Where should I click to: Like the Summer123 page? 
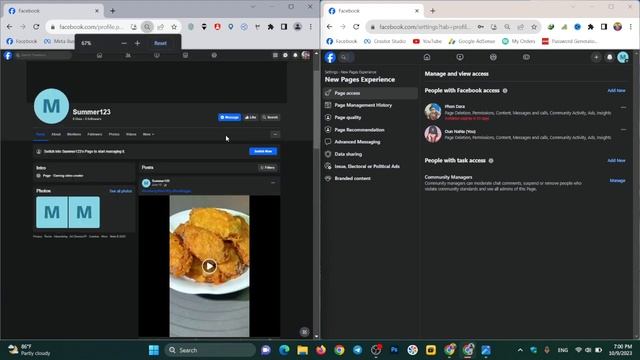[251, 117]
